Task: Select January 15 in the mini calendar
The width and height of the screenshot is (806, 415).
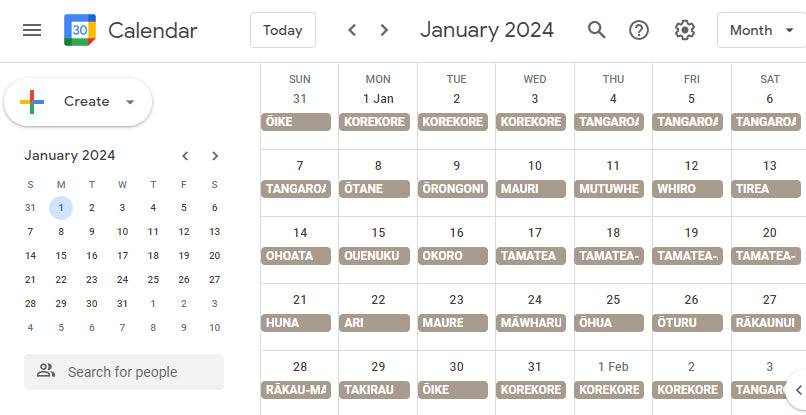Action: coord(61,255)
